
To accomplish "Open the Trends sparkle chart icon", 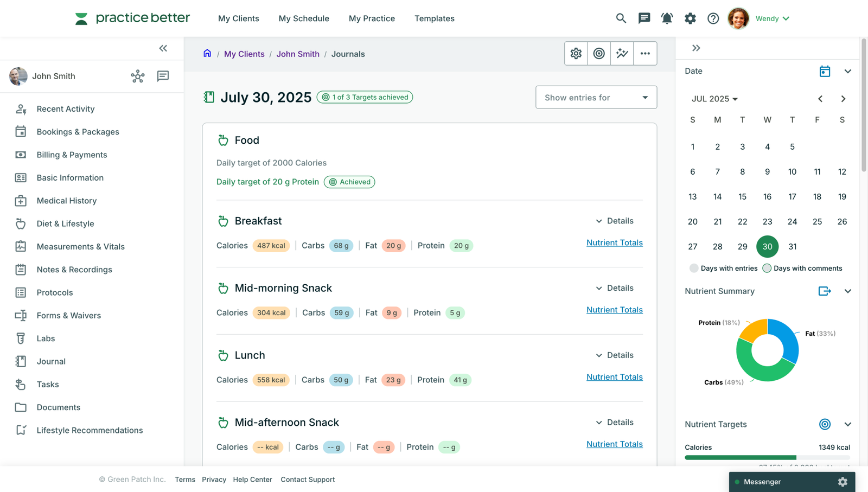I will click(622, 53).
